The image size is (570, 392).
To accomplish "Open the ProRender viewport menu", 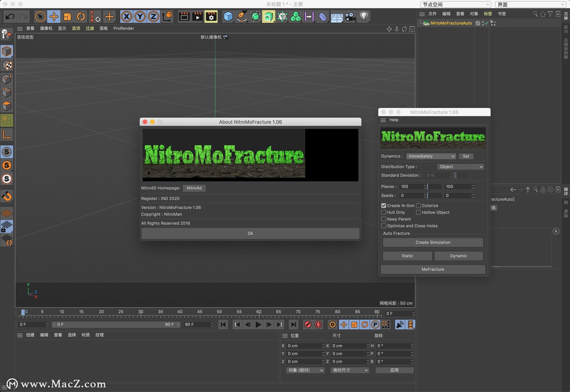I will (123, 29).
